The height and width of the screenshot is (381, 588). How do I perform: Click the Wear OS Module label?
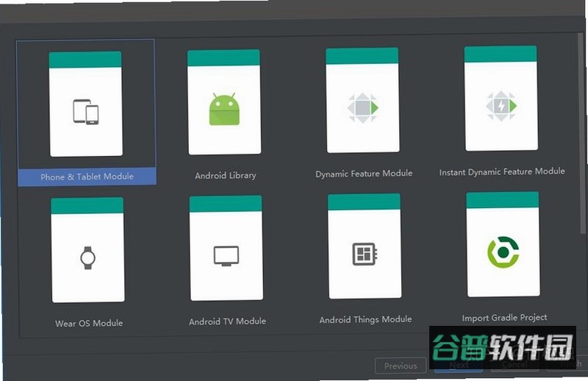point(89,323)
